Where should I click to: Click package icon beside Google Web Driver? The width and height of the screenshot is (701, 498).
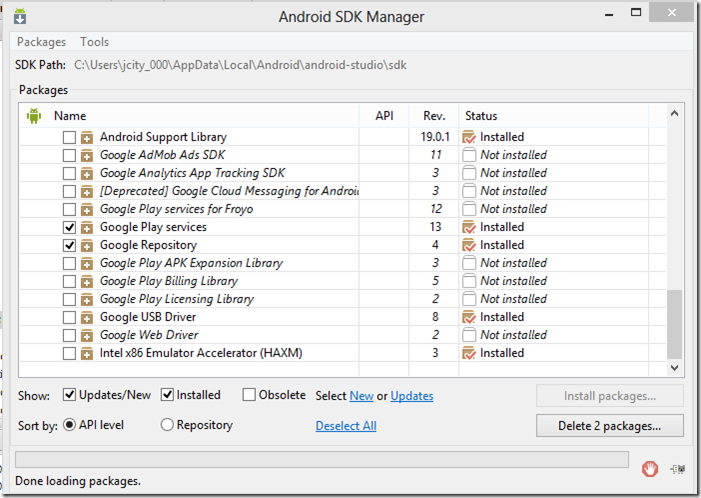pos(87,335)
